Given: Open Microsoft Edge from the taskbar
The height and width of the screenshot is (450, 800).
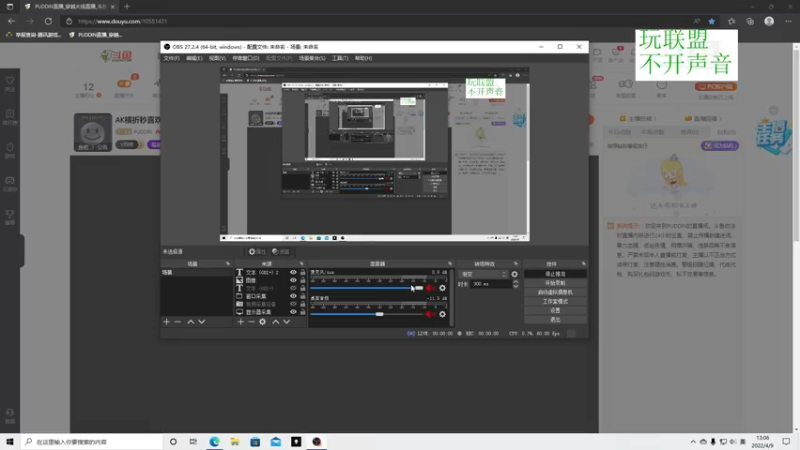Looking at the screenshot, I should 214,442.
